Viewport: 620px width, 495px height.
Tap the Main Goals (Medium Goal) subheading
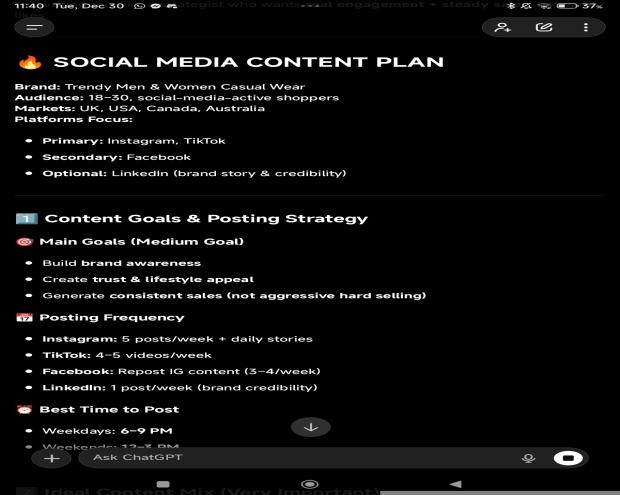142,242
